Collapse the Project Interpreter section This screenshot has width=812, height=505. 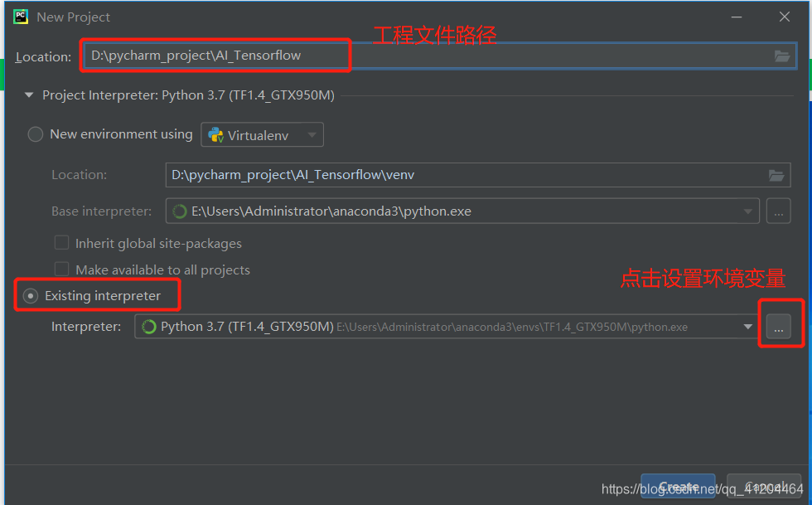[29, 95]
